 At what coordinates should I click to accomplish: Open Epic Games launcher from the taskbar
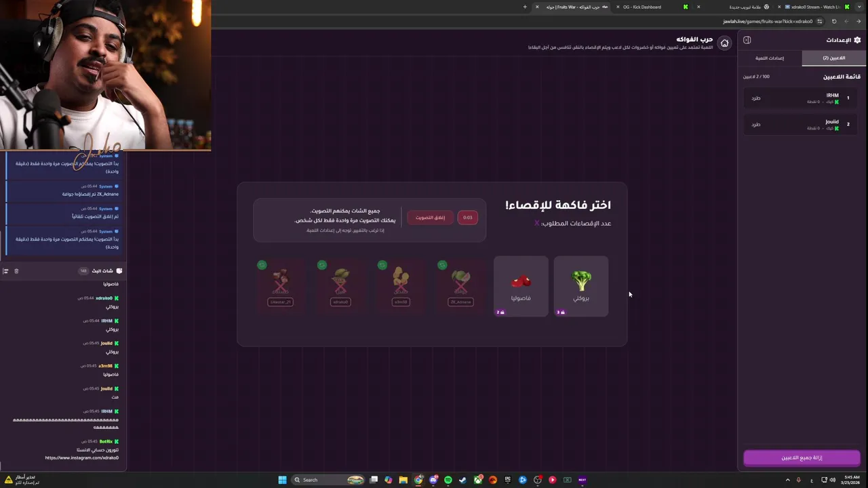[x=508, y=480]
